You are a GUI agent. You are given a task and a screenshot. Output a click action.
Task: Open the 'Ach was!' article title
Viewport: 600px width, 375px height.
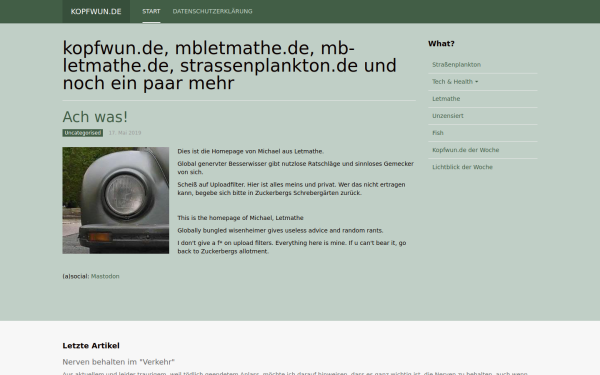[x=95, y=117]
